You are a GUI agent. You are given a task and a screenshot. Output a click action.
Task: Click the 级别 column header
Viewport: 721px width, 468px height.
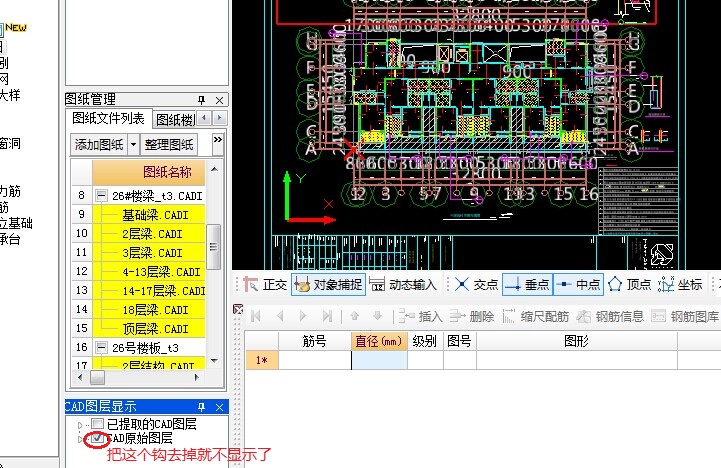coord(425,341)
